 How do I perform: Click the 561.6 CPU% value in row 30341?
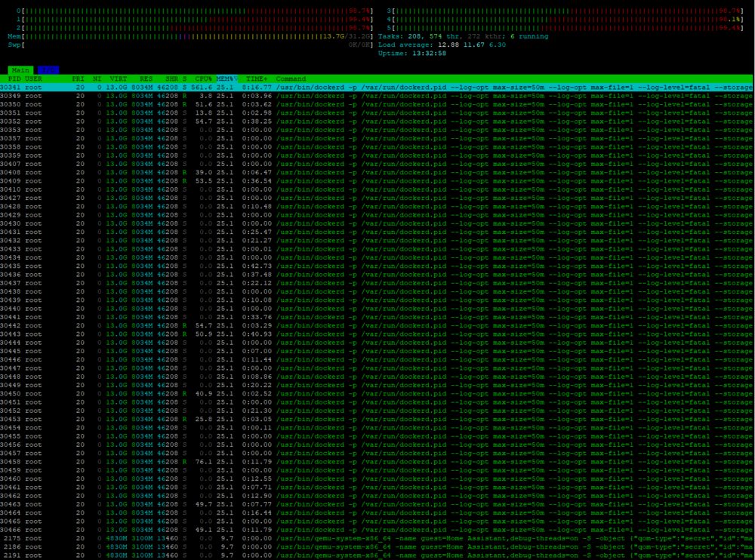(x=202, y=88)
